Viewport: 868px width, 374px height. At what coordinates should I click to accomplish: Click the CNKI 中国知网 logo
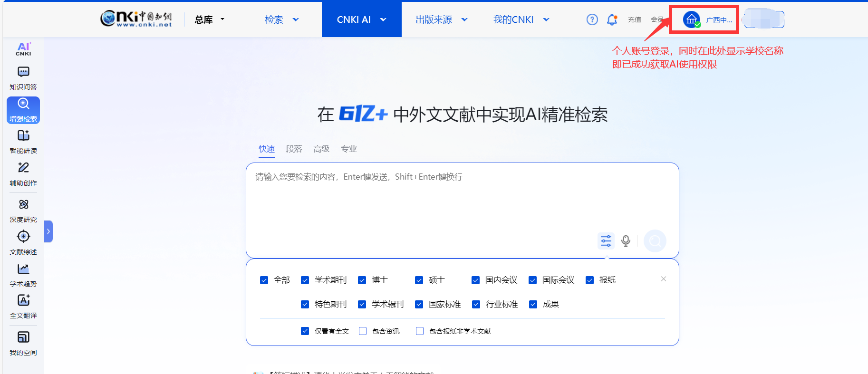[136, 19]
